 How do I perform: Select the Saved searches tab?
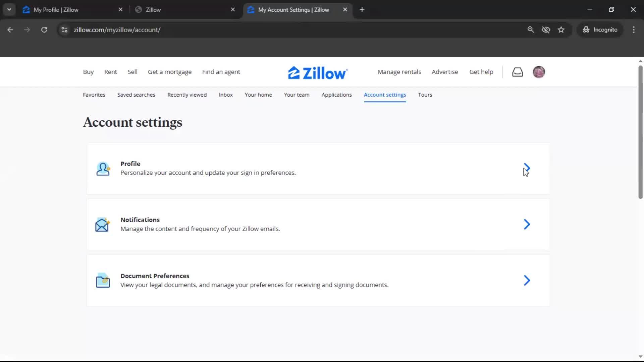[x=136, y=95]
